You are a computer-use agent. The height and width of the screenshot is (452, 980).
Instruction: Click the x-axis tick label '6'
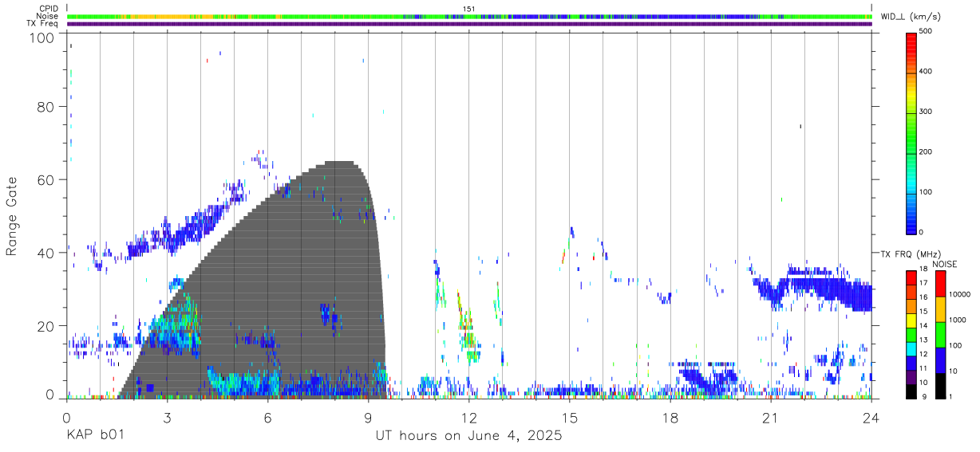coord(267,418)
